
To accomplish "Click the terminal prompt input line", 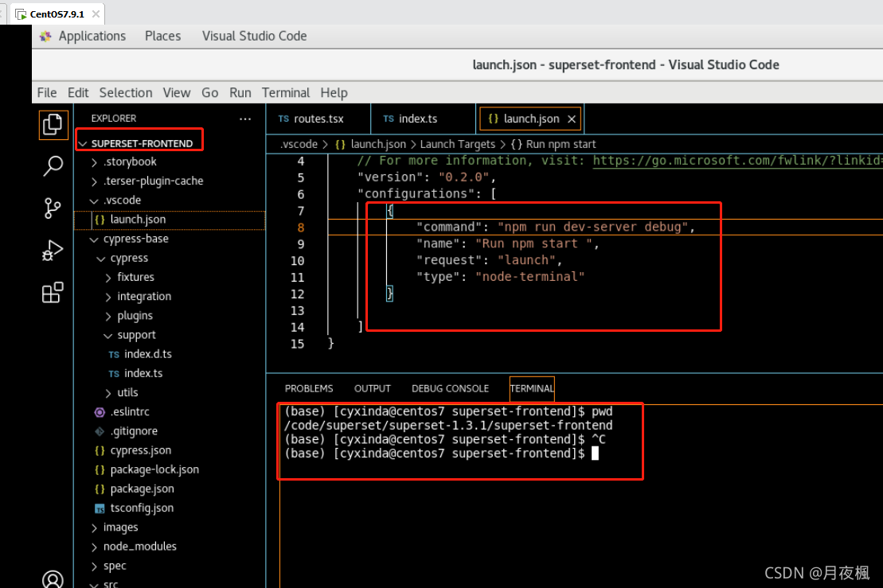I will coord(441,454).
